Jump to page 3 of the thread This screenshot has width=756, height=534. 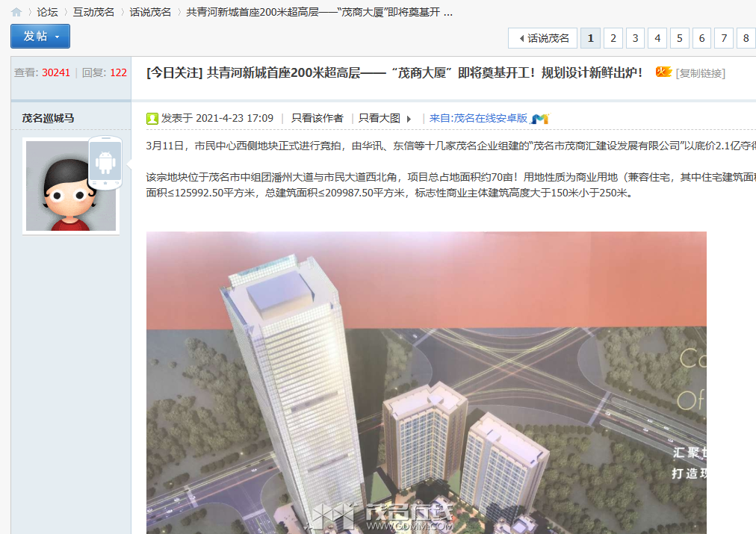coord(635,37)
